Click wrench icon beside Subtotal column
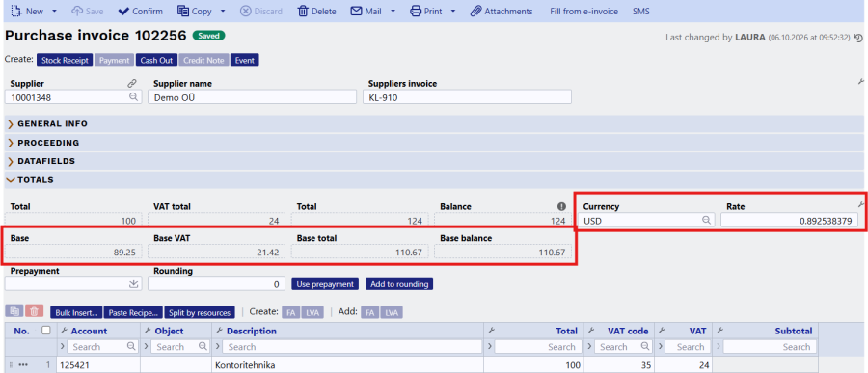 721,331
